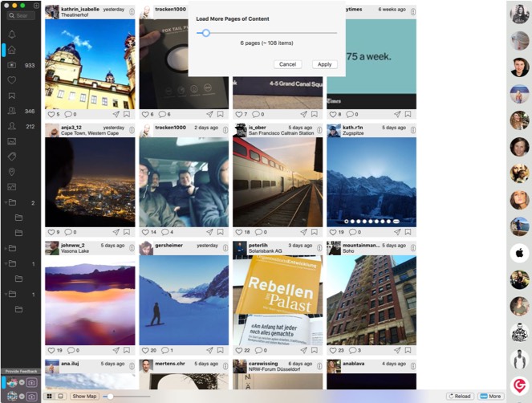532x403 pixels.
Task: Open options menu for kathrin_isabelle's post
Action: pos(132,12)
